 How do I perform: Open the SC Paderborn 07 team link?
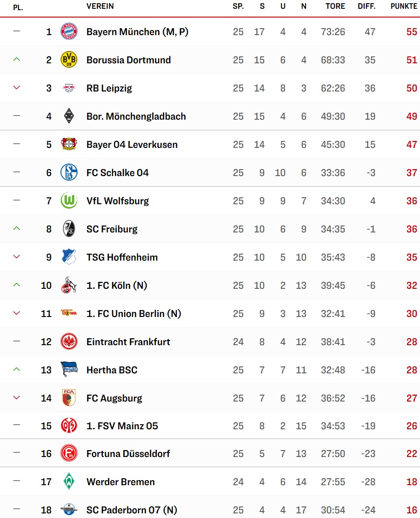(132, 510)
